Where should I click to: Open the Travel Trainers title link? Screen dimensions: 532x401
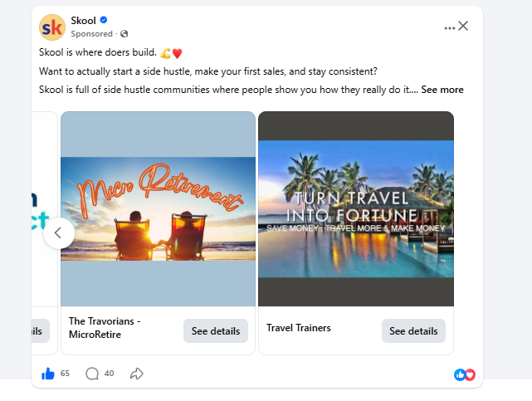pos(299,328)
